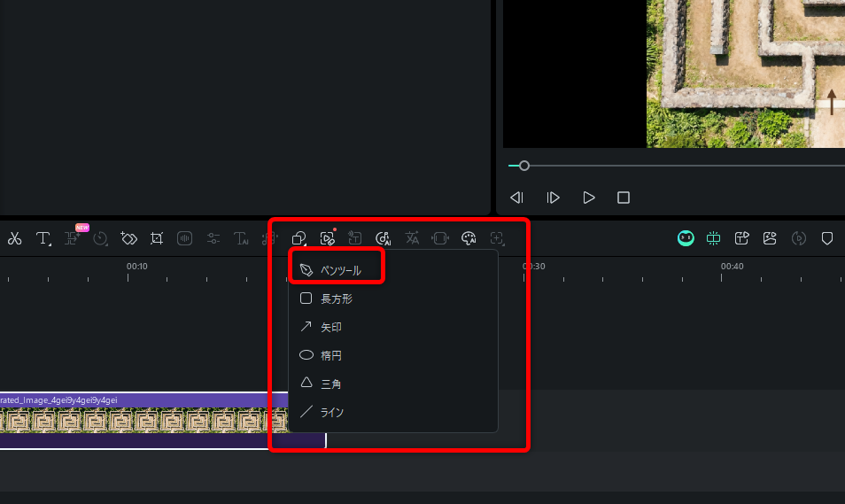Viewport: 845px width, 504px height.
Task: Click the AI color palette icon
Action: coord(469,238)
